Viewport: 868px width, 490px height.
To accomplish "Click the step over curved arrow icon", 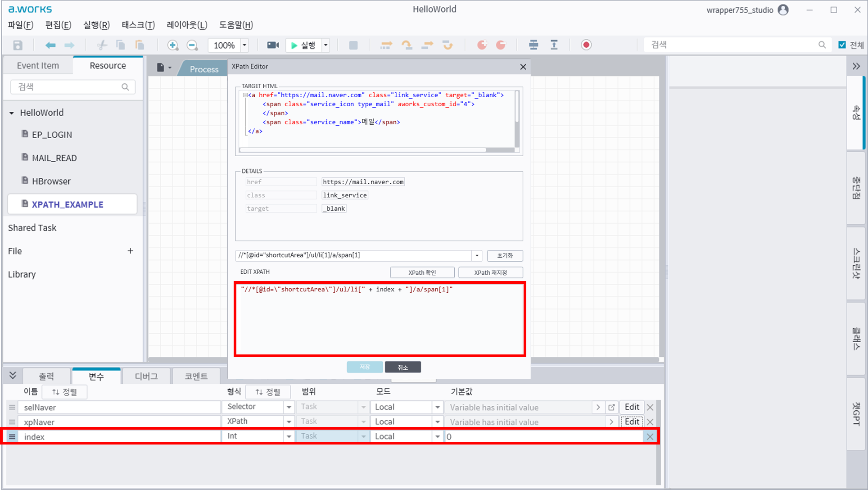I will pos(407,45).
